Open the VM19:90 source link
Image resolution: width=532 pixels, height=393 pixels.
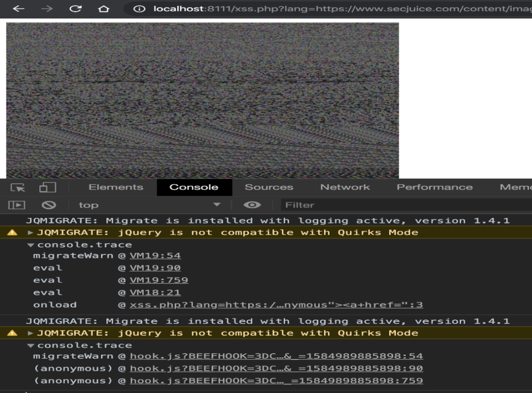point(155,268)
